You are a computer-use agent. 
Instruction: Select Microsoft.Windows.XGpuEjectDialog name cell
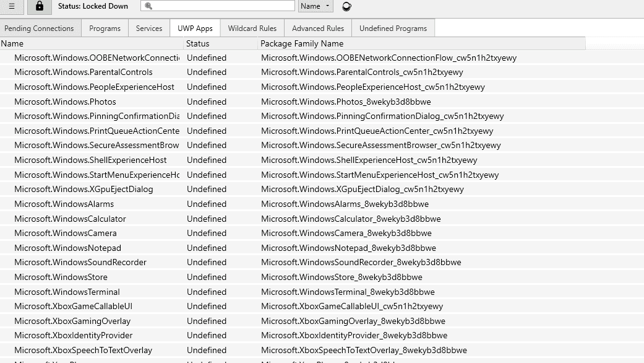84,189
